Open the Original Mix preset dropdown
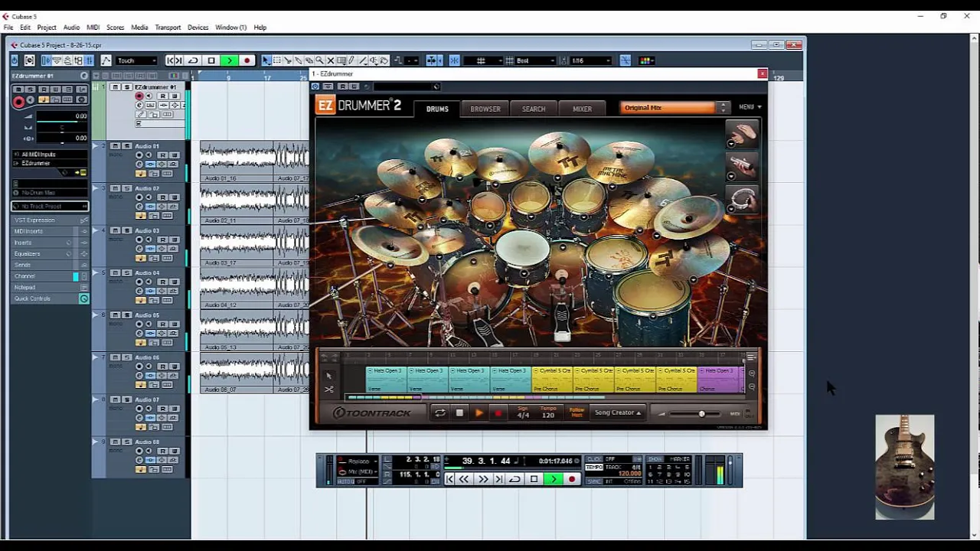Viewport: 980px width, 551px height. [x=674, y=108]
